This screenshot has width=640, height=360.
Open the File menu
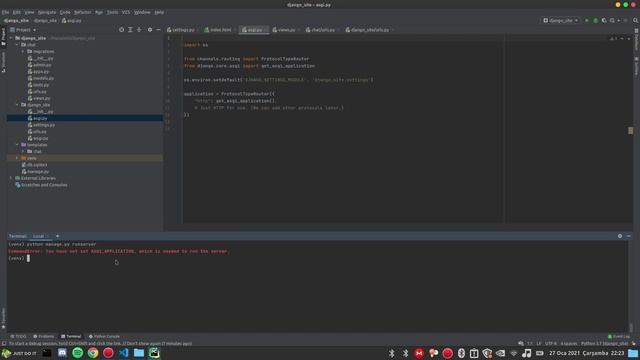pyautogui.click(x=5, y=12)
